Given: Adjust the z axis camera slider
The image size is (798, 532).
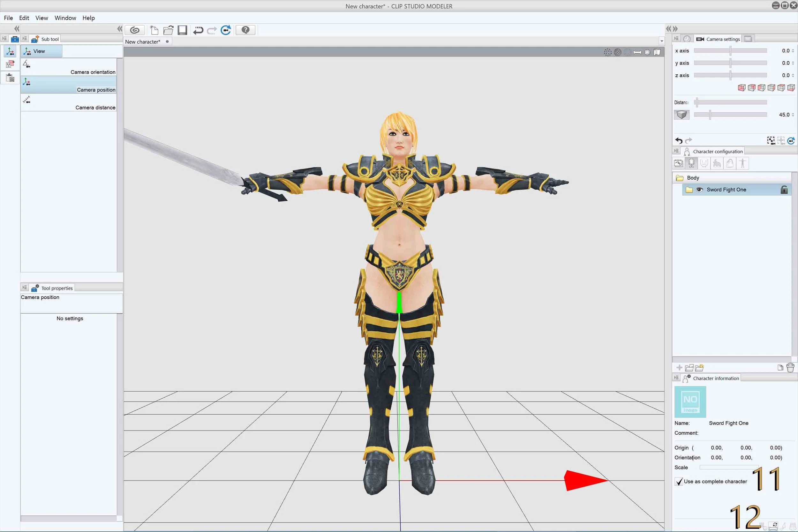Looking at the screenshot, I should (x=730, y=75).
